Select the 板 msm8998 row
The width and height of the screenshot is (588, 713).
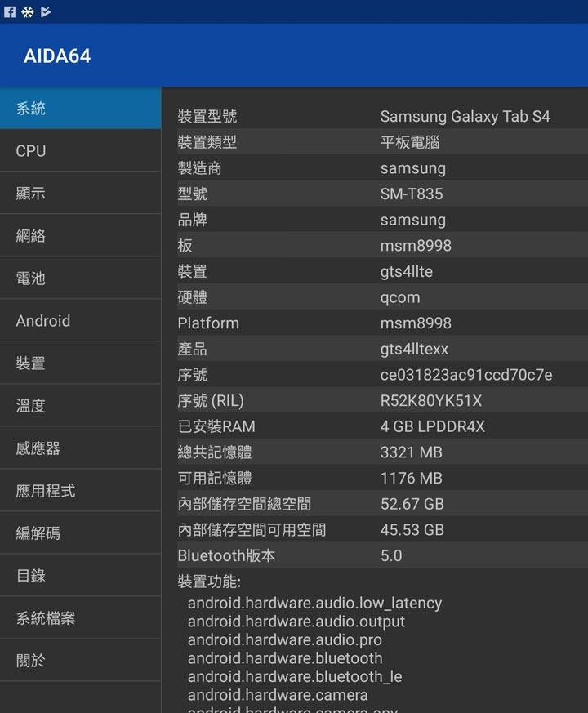pyautogui.click(x=382, y=246)
